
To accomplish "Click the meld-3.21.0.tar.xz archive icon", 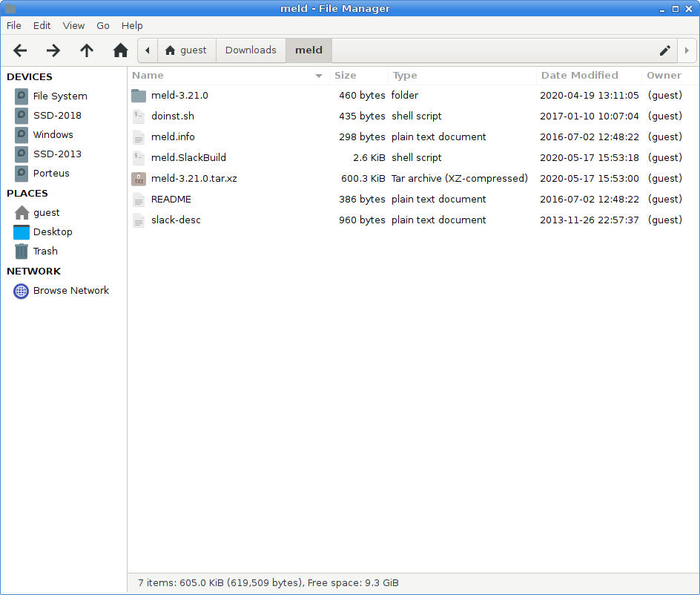I will (139, 179).
